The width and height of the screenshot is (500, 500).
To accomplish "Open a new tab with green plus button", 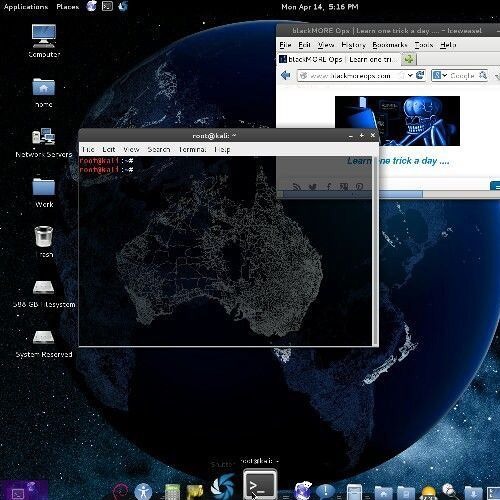I will tap(409, 59).
